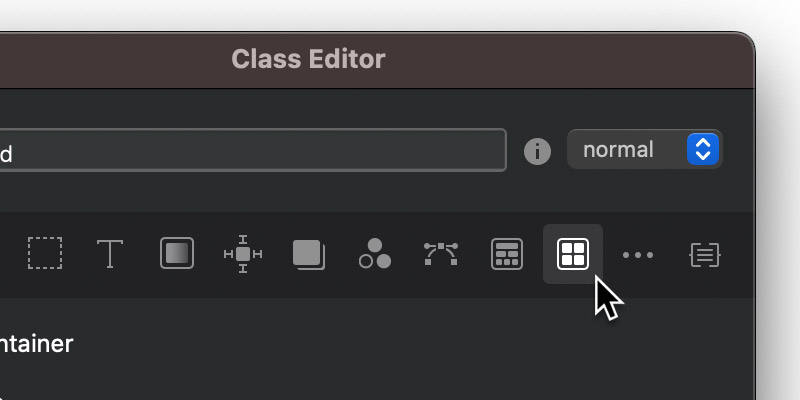This screenshot has height=400, width=800.
Task: Select the margin and padding spacing icon
Action: [x=243, y=254]
